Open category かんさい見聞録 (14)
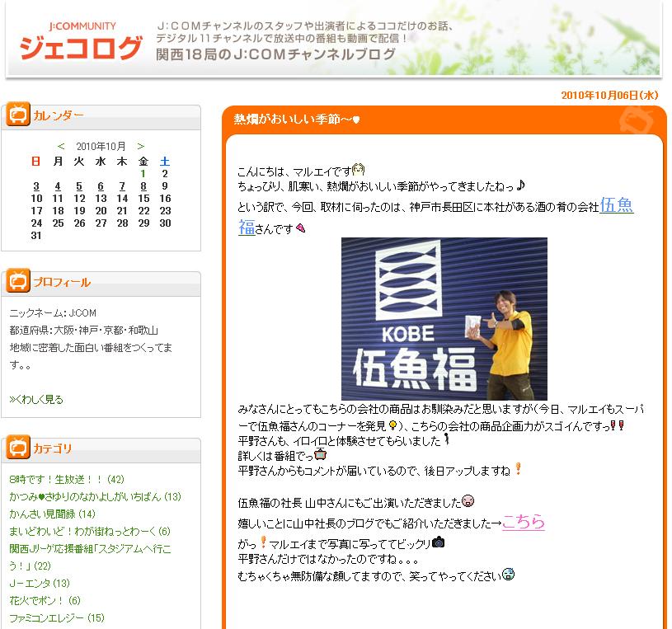This screenshot has height=629, width=672. (x=52, y=514)
